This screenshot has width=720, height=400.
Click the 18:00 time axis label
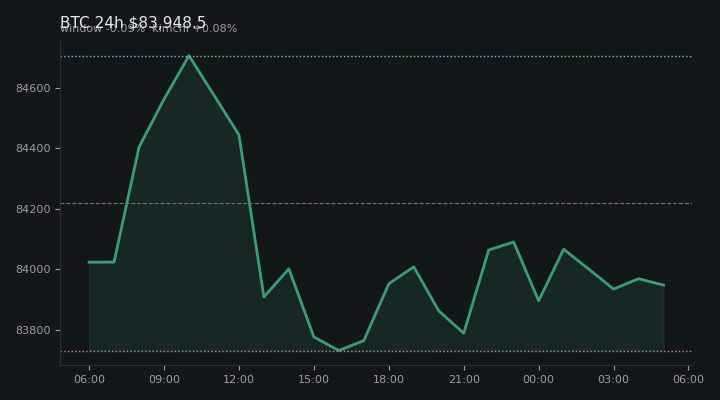[389, 379]
